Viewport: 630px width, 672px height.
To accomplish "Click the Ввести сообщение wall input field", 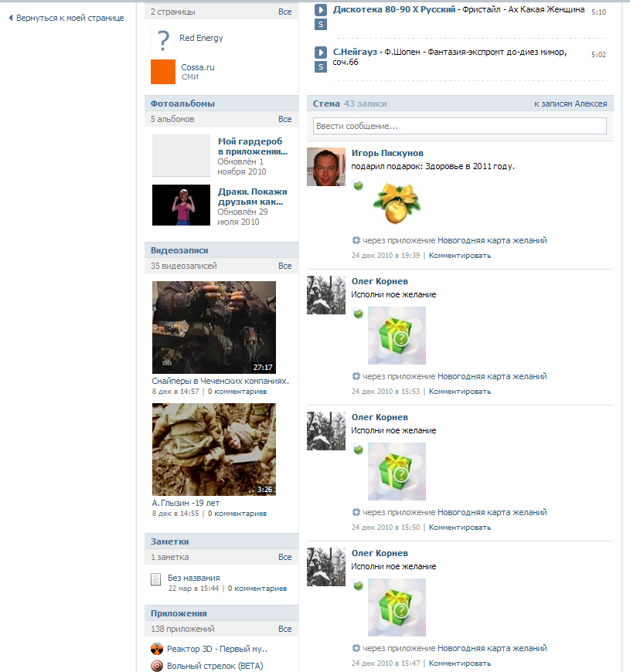I will click(x=460, y=126).
